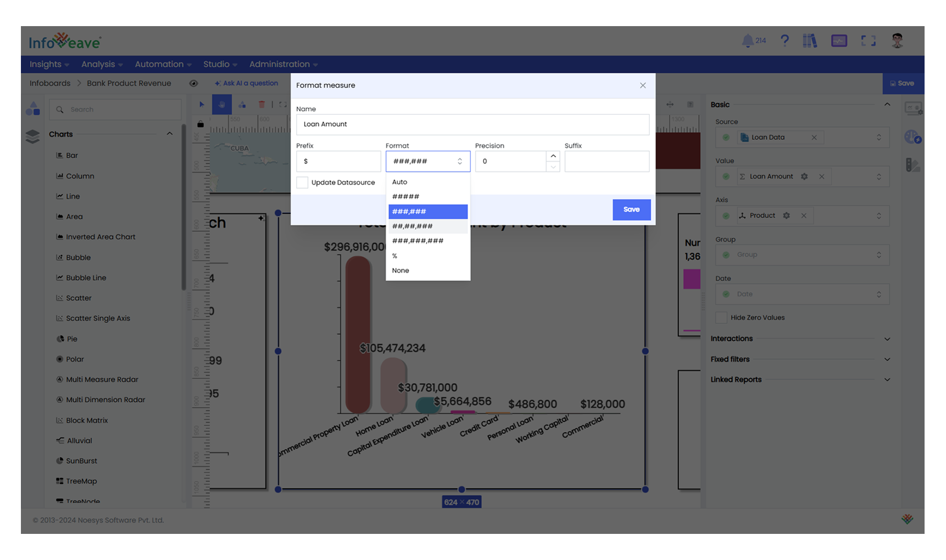Remove Loan Data source with X

tap(814, 137)
